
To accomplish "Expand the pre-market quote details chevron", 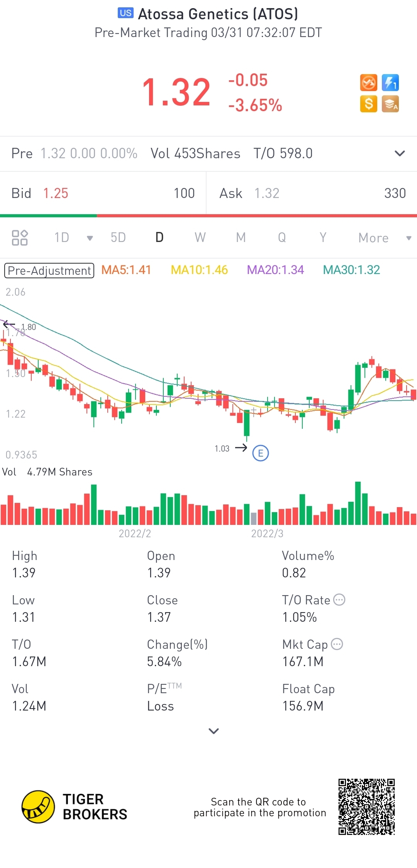I will (x=400, y=154).
